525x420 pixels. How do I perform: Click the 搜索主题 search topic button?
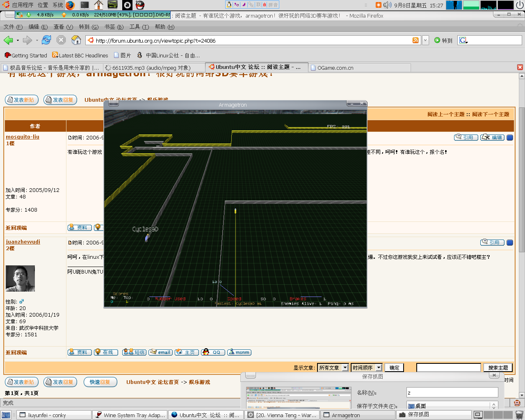click(498, 367)
